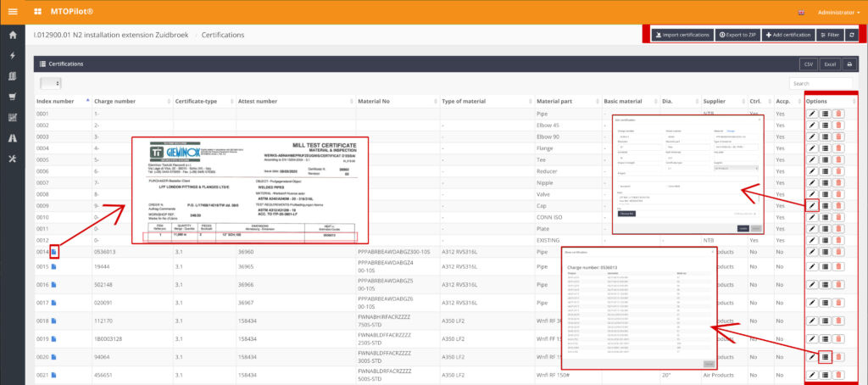Open the shopping cart sidebar section
Image resolution: width=868 pixels, height=385 pixels.
click(12, 96)
